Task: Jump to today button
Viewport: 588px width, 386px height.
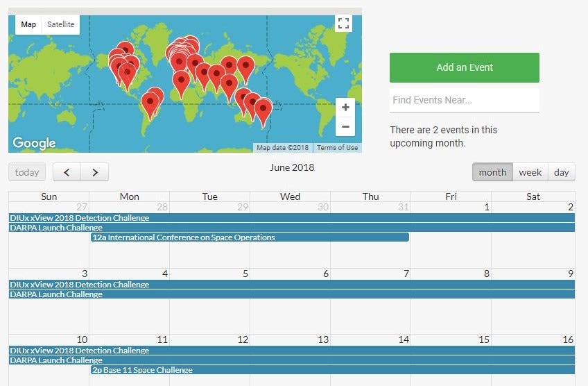Action: (27, 172)
